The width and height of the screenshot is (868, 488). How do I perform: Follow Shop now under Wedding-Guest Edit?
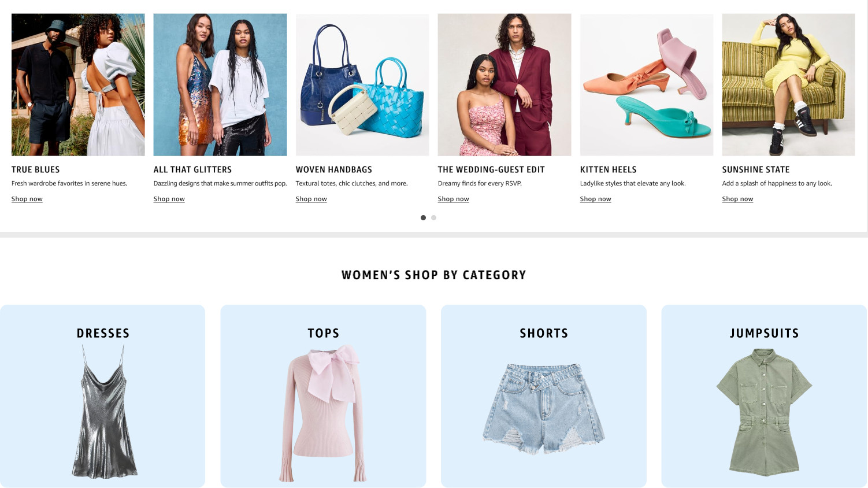tap(454, 199)
